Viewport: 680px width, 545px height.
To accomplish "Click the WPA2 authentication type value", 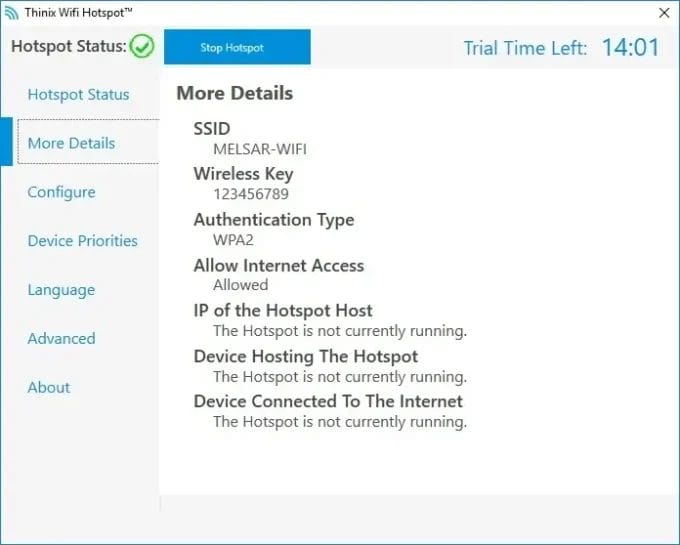I will (x=234, y=240).
